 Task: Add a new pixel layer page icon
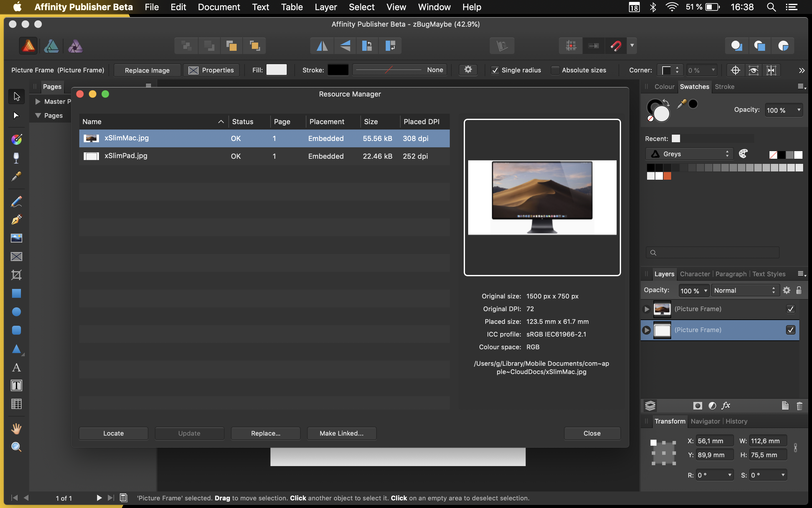[x=785, y=405]
